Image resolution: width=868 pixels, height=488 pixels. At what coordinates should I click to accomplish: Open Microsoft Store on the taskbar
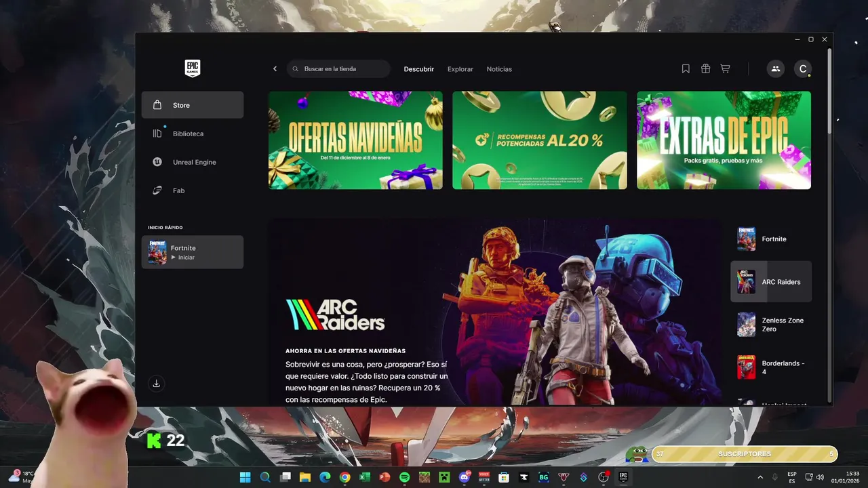tap(504, 477)
